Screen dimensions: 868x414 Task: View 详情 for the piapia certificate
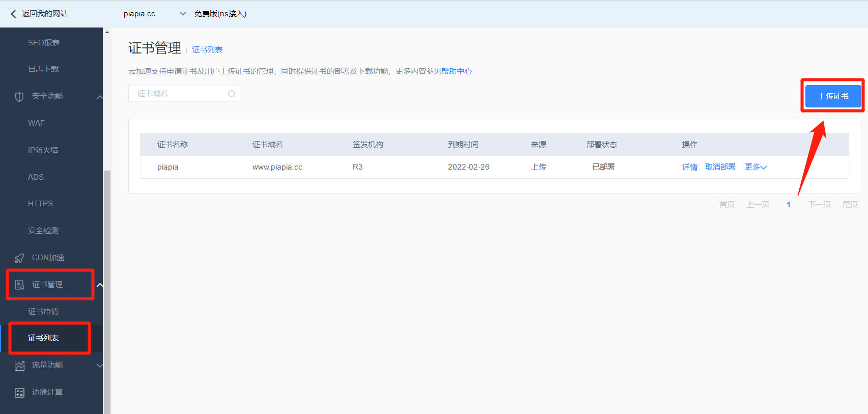pyautogui.click(x=689, y=167)
